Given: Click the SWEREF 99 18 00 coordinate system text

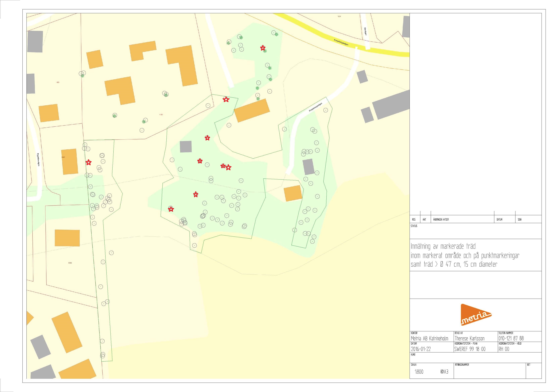Looking at the screenshot, I should [x=470, y=349].
